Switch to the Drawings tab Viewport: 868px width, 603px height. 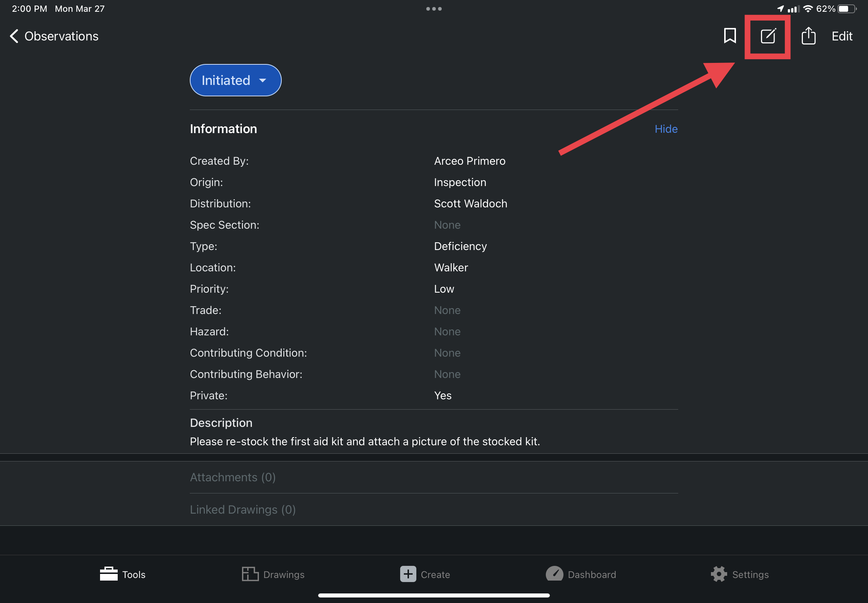[x=273, y=574]
